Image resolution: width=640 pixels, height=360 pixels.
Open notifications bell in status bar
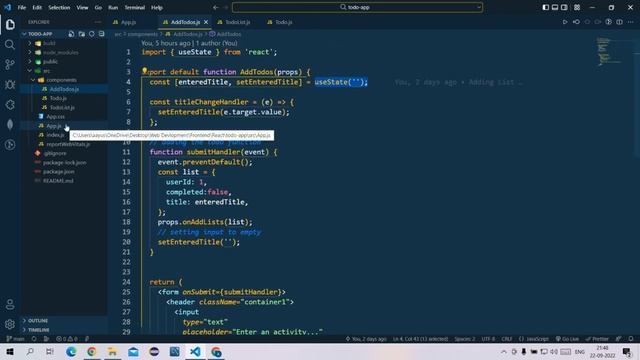(x=631, y=339)
